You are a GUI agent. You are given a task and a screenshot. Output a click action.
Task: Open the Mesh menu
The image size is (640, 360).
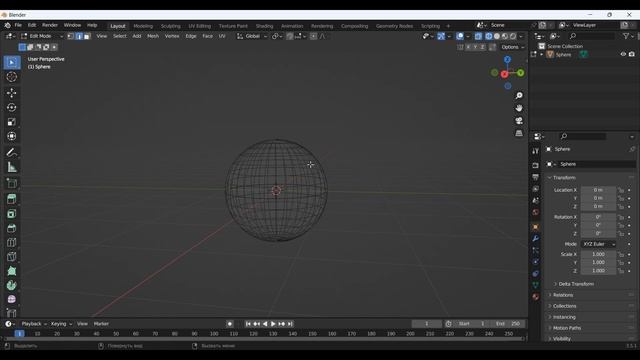pyautogui.click(x=153, y=36)
